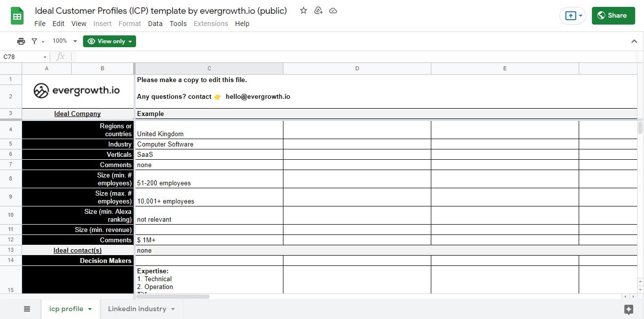Click the 'Please make a copy' cell
This screenshot has width=644, height=319.
(x=192, y=80)
